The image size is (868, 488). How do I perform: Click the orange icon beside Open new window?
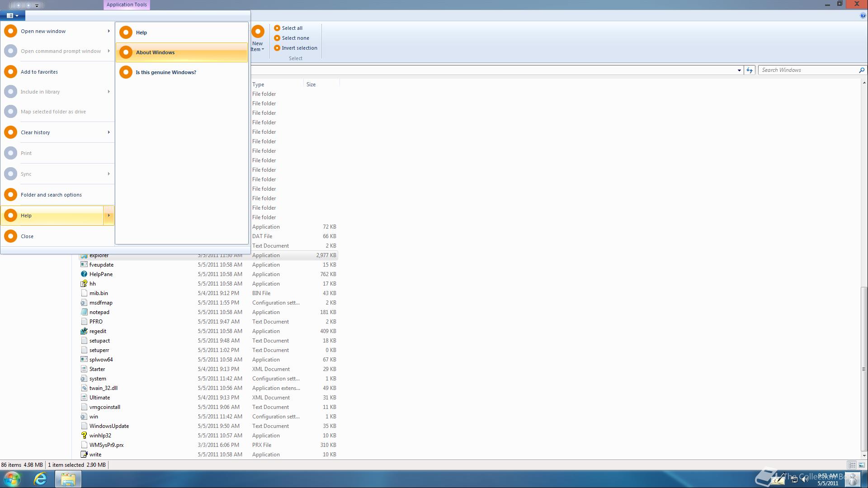(x=10, y=31)
